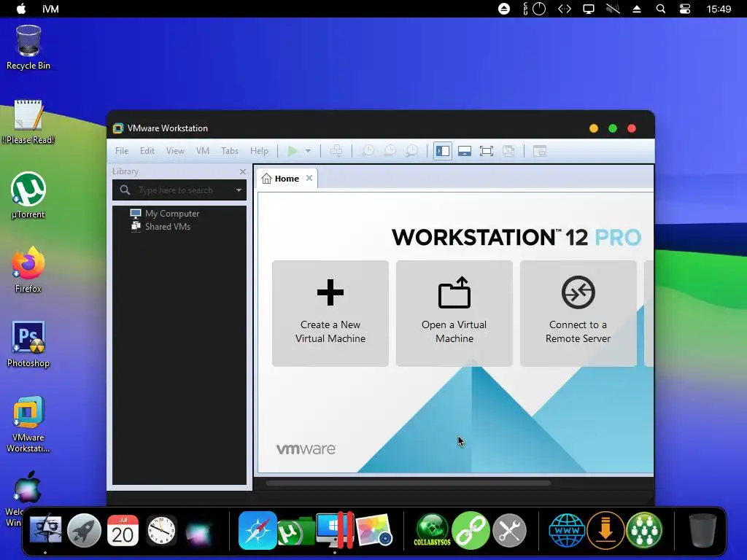This screenshot has height=560, width=747.
Task: Select Shared VMs in library tree
Action: [160, 227]
